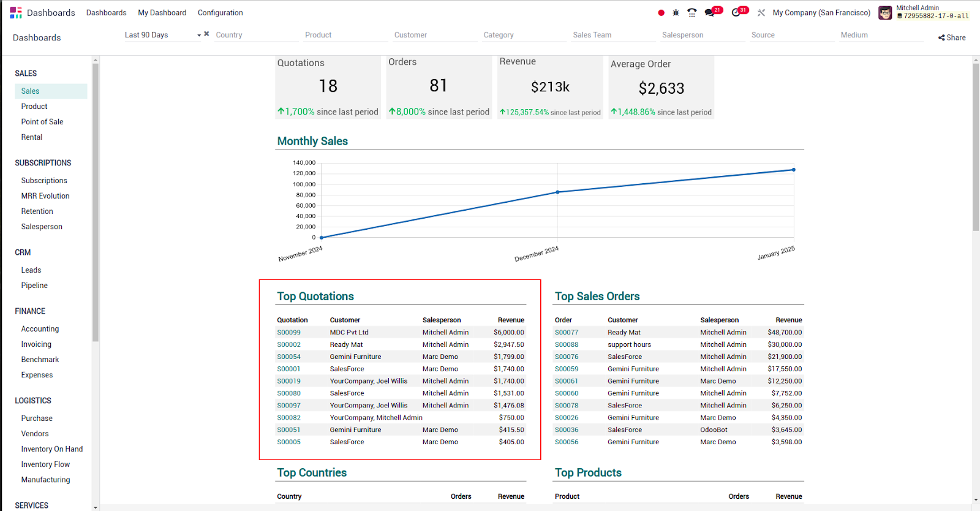Viewport: 980px width, 511px height.
Task: Open the clock activities icon
Action: (736, 13)
